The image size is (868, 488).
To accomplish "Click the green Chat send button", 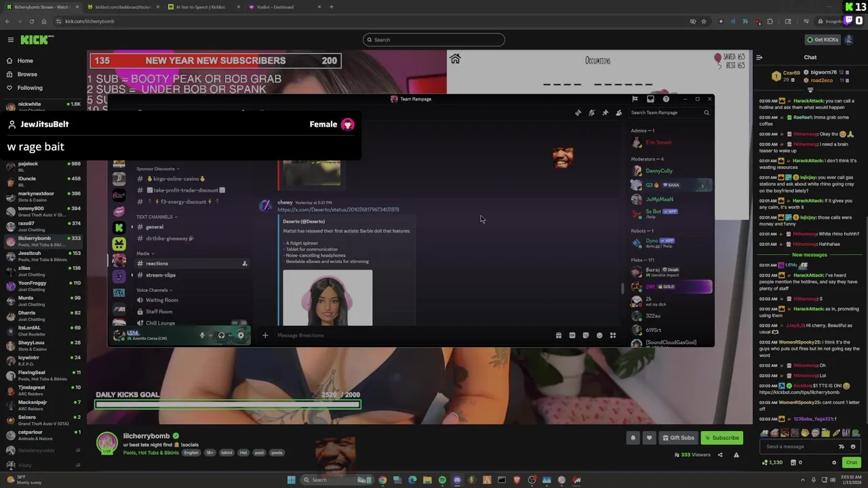I will point(852,462).
